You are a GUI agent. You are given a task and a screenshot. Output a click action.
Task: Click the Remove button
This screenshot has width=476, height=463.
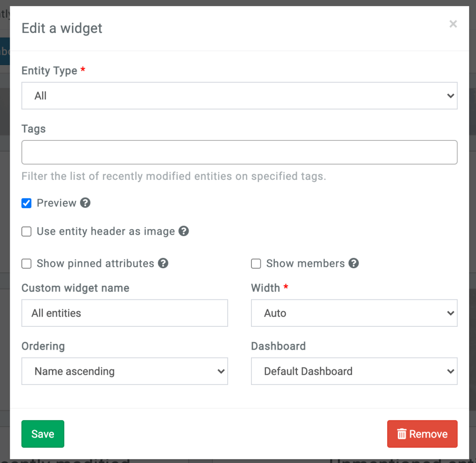coord(422,434)
